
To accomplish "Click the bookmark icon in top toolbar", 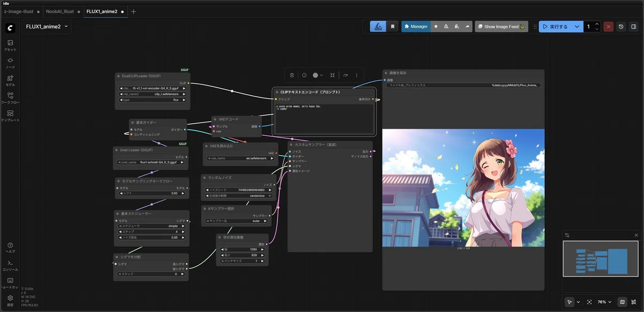I will [393, 26].
